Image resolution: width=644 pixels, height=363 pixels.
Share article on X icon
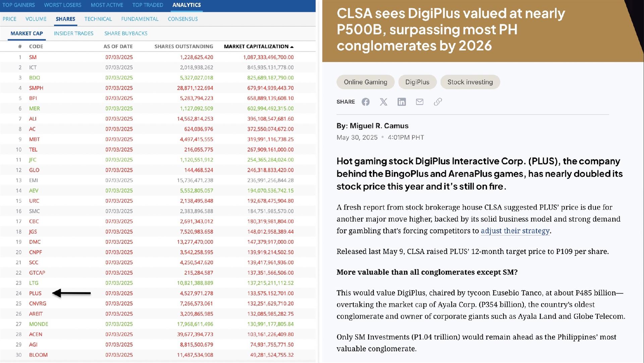pyautogui.click(x=383, y=102)
